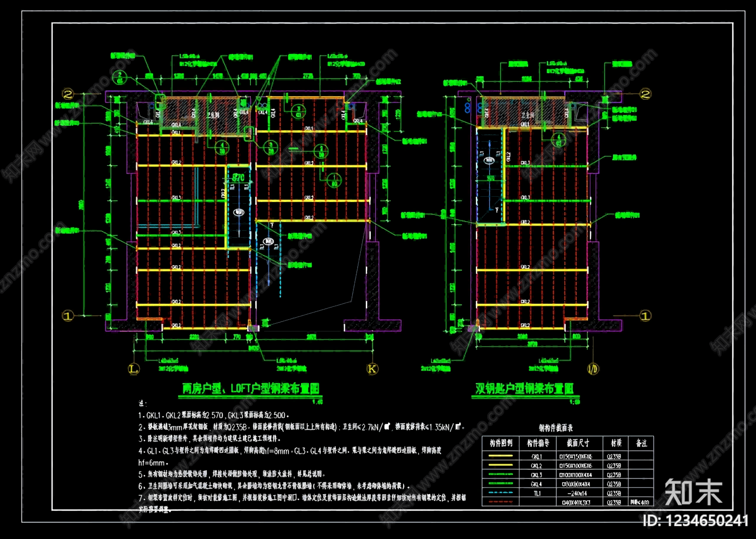Click the red dashed legend line
The height and width of the screenshot is (539, 756).
tap(501, 502)
